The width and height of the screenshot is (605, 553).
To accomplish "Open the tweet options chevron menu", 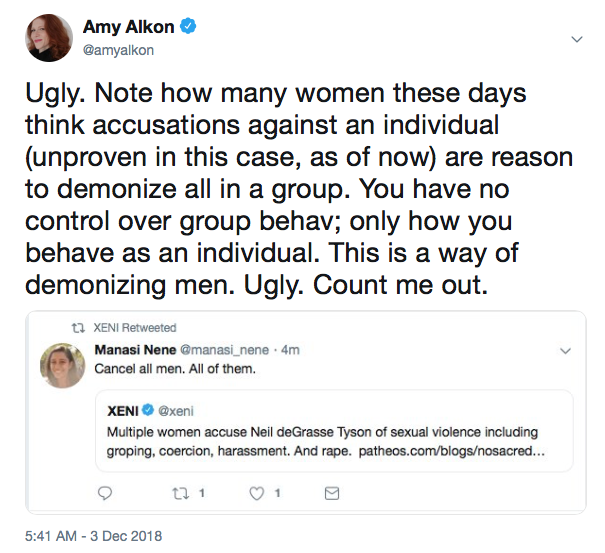I will point(576,39).
